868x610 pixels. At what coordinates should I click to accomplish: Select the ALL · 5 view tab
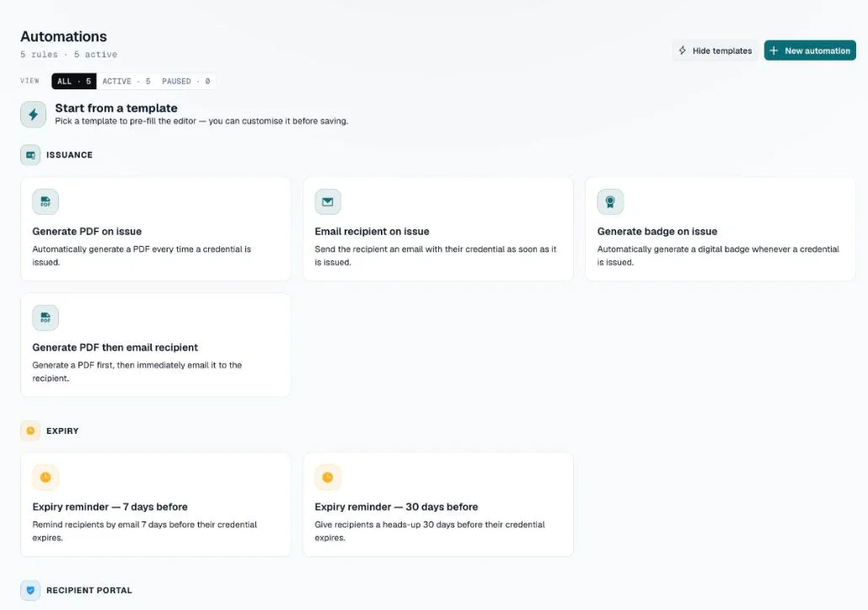coord(73,82)
